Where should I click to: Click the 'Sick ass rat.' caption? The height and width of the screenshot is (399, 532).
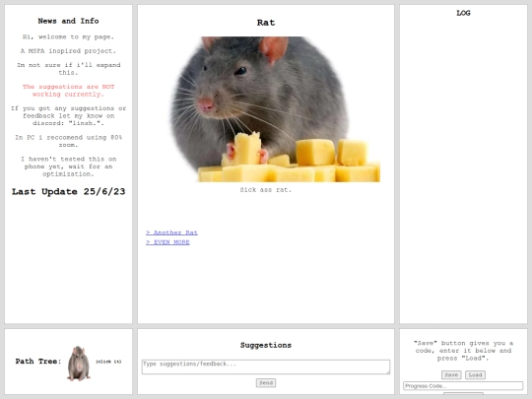(x=266, y=190)
